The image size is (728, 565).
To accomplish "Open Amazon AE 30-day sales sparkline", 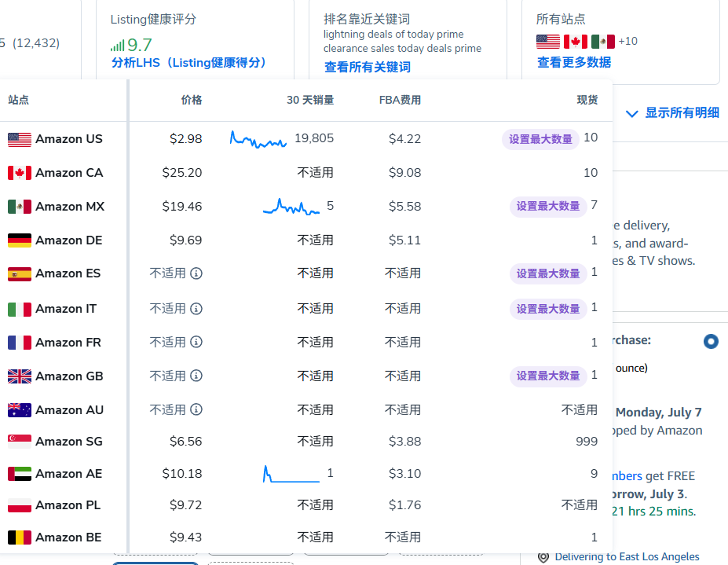I will tap(291, 474).
